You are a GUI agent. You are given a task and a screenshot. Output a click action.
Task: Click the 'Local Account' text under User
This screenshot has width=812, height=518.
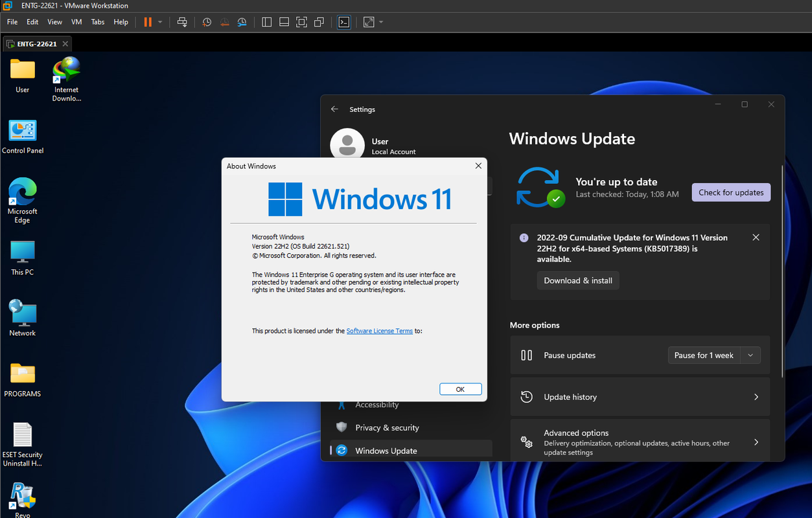tap(394, 152)
